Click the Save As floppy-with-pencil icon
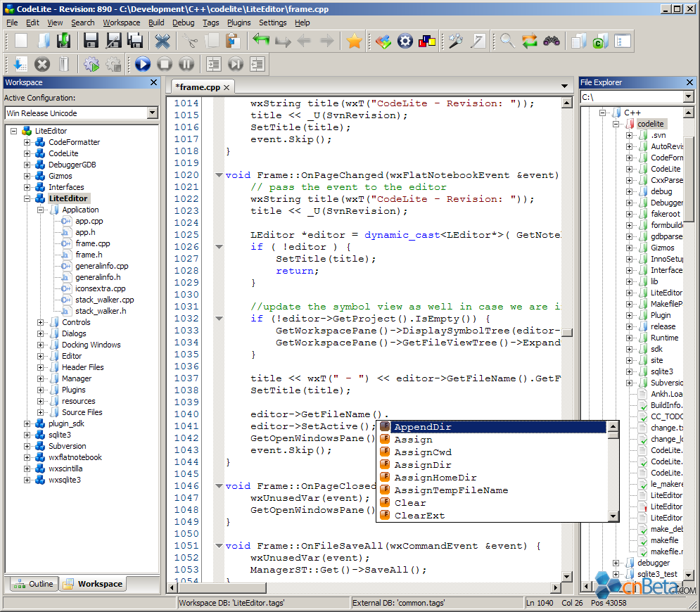The image size is (700, 612). tap(113, 41)
